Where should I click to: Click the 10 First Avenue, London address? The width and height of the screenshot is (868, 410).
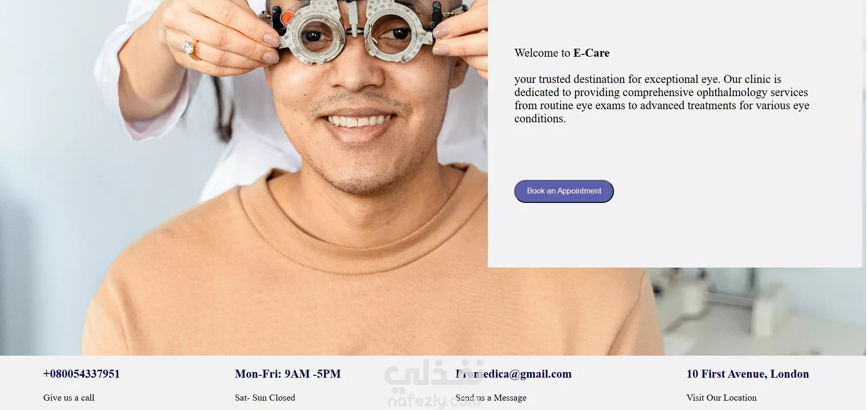click(x=748, y=374)
